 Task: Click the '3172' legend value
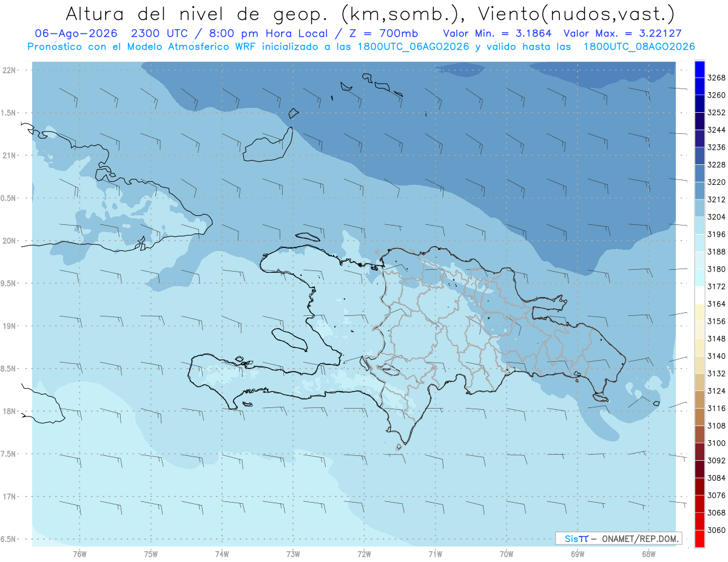click(716, 286)
